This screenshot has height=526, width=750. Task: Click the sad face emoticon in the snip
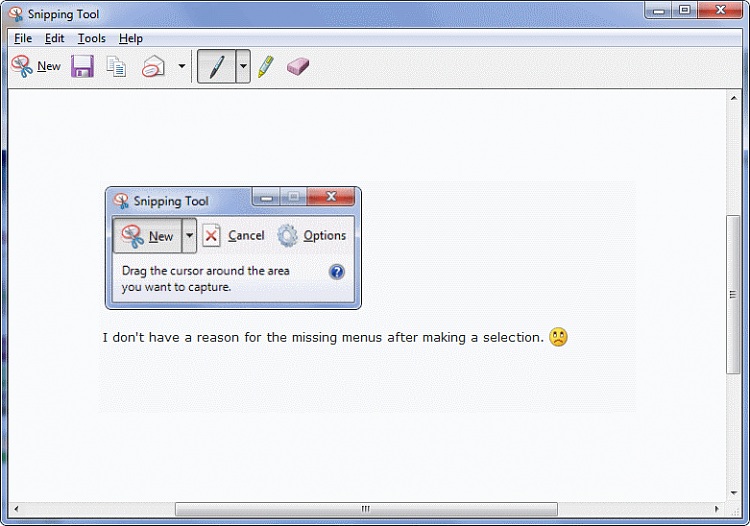558,337
